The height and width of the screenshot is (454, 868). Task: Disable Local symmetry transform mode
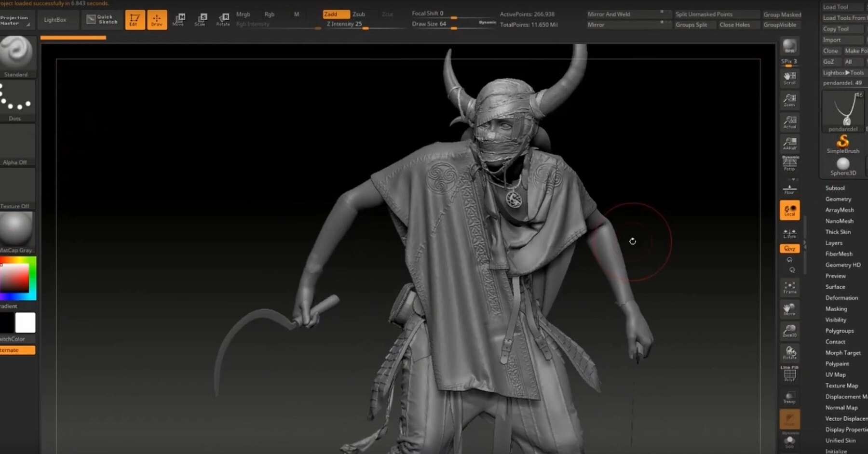click(x=789, y=211)
